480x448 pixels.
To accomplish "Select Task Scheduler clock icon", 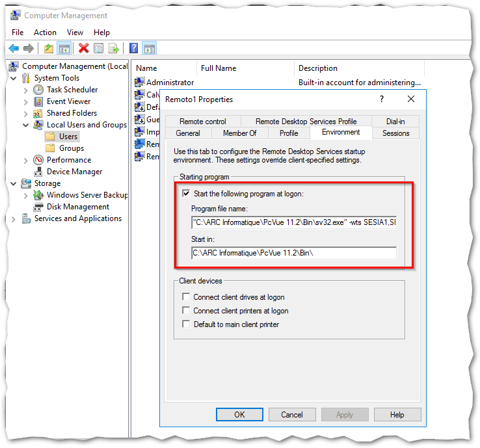I will 38,90.
